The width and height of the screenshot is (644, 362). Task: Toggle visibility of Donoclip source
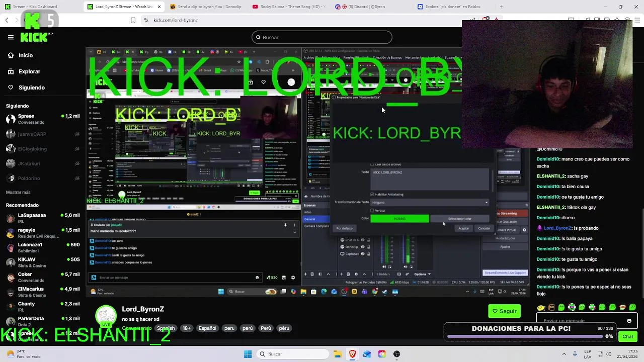pyautogui.click(x=363, y=247)
